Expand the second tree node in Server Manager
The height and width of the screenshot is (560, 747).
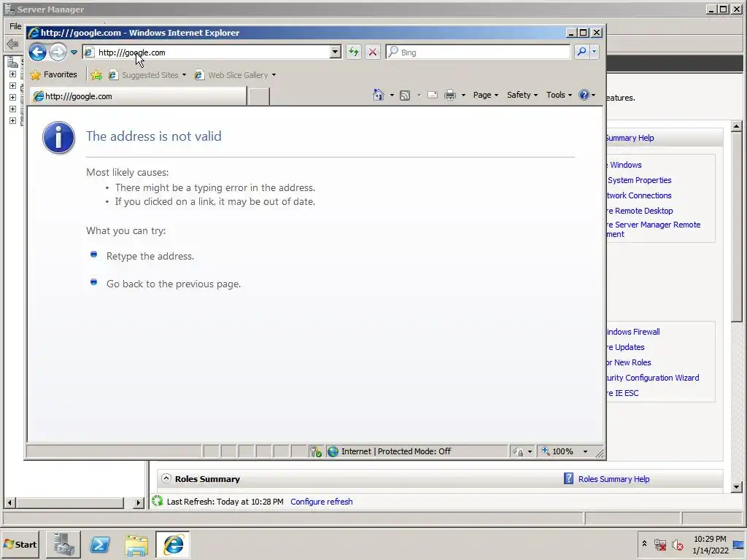coord(13,86)
